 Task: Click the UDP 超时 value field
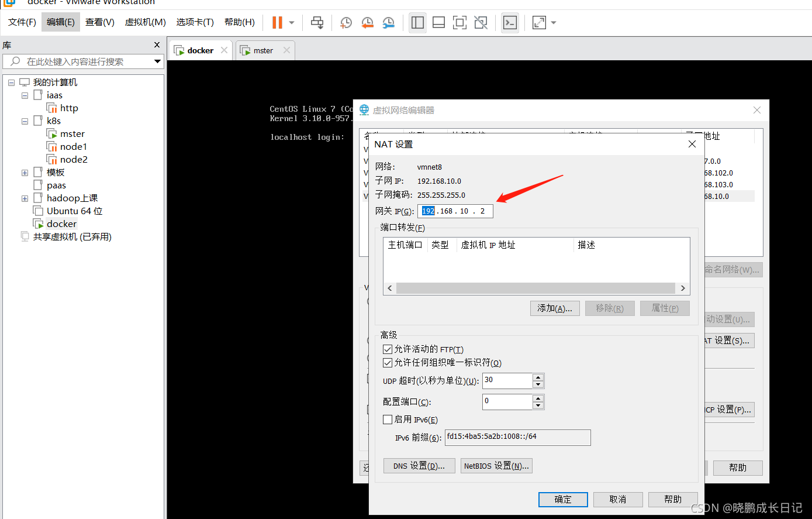coord(507,380)
